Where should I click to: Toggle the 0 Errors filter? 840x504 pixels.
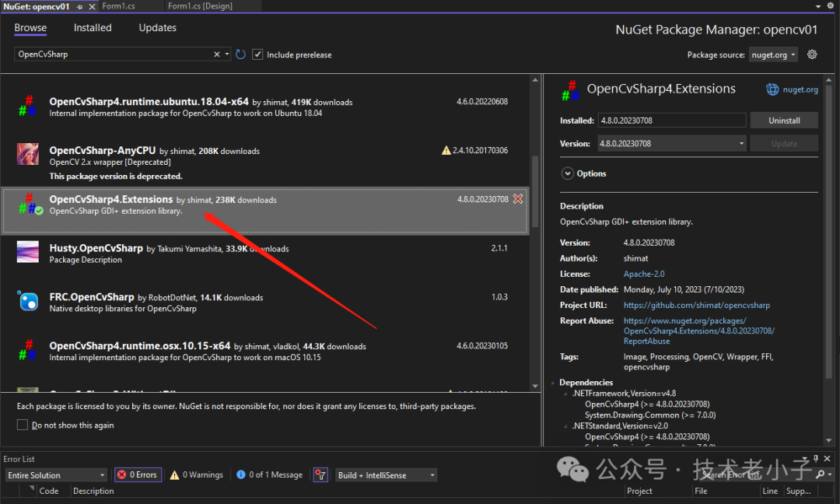pos(138,474)
